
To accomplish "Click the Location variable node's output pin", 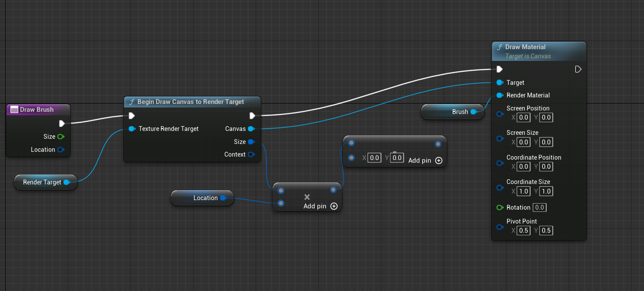I will (x=223, y=198).
